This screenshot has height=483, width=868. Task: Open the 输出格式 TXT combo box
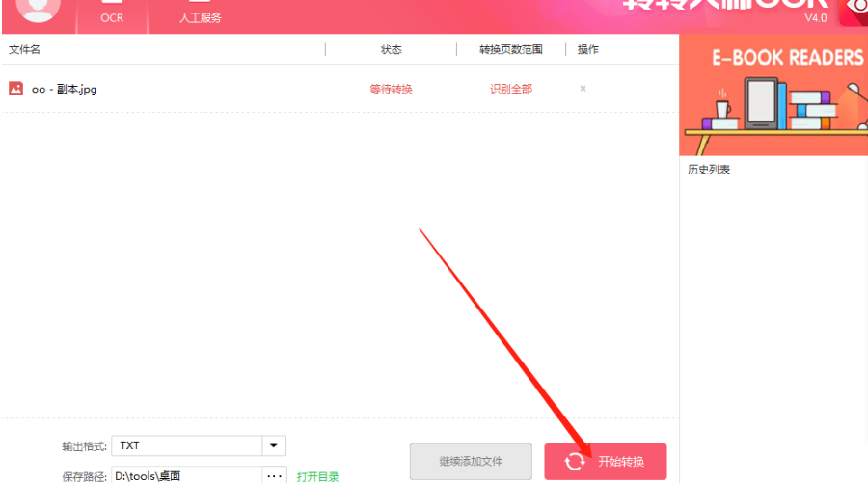(198, 446)
